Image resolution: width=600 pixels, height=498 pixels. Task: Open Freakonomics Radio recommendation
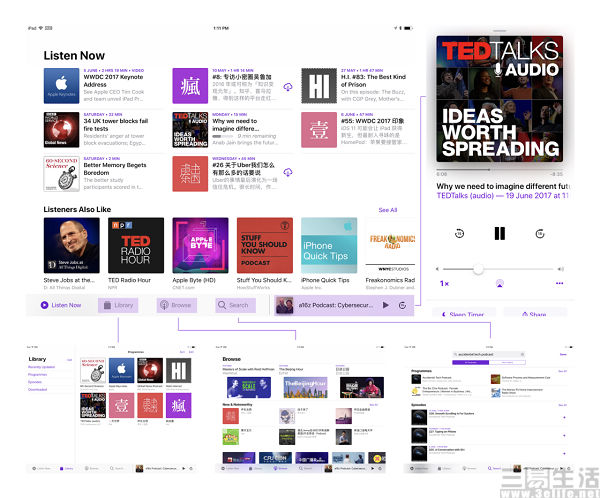coord(390,253)
